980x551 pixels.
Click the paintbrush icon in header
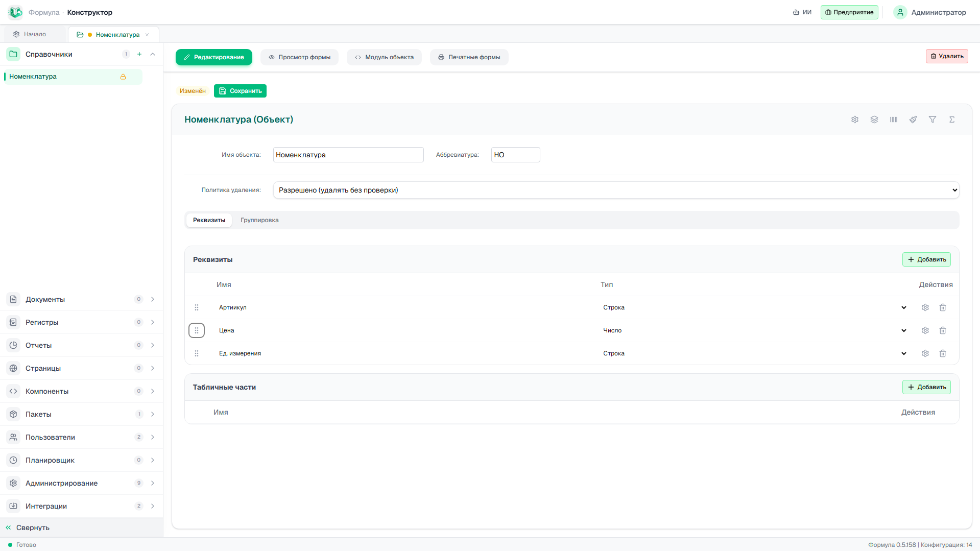[x=913, y=119]
